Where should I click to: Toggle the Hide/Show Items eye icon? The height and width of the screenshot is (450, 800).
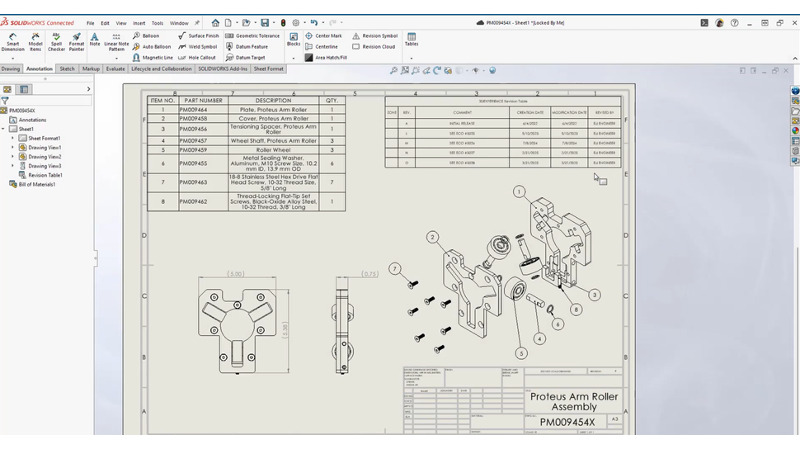(x=476, y=71)
